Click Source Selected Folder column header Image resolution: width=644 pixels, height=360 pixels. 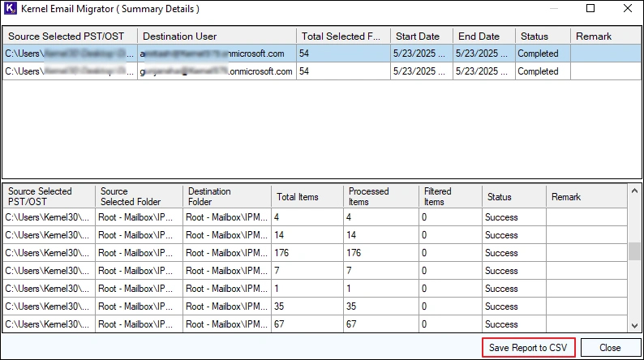point(139,197)
